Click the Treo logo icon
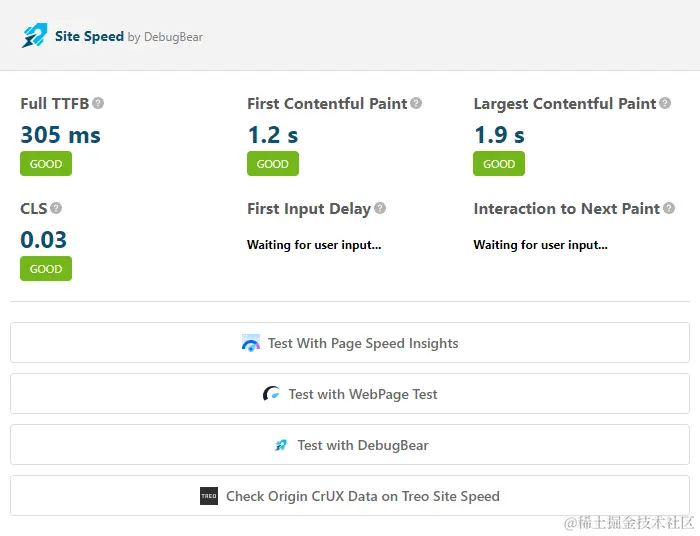The image size is (700, 536). tap(209, 496)
